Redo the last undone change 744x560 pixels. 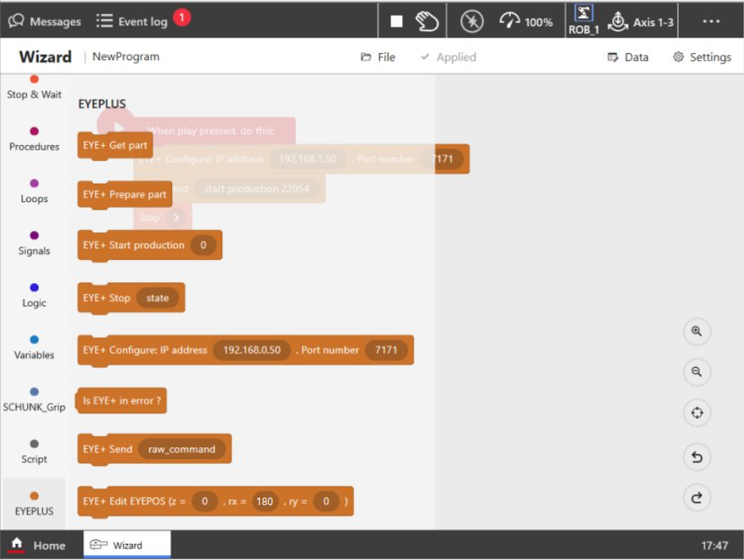pos(696,498)
